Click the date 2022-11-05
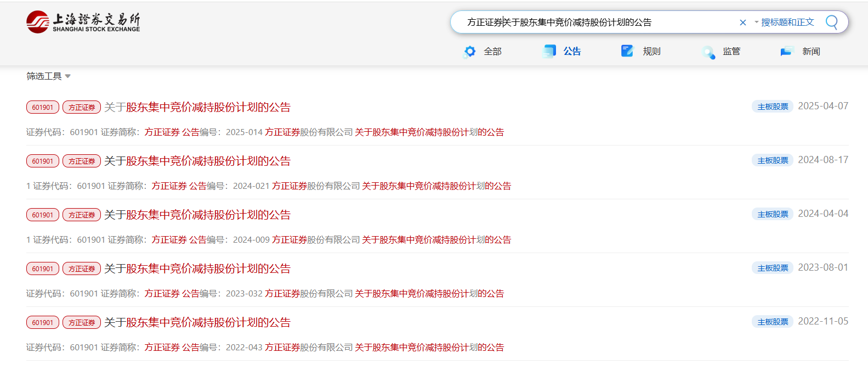This screenshot has width=868, height=375. [x=823, y=321]
